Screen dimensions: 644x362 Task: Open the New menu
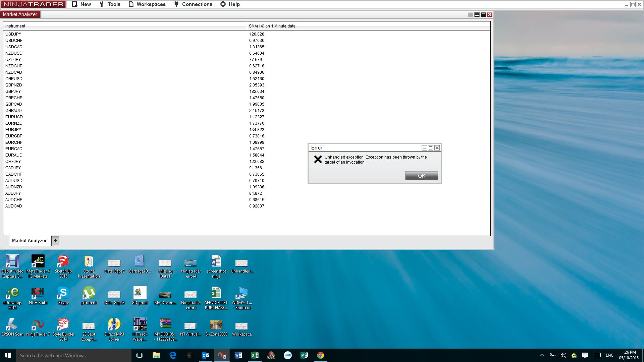[x=82, y=4]
